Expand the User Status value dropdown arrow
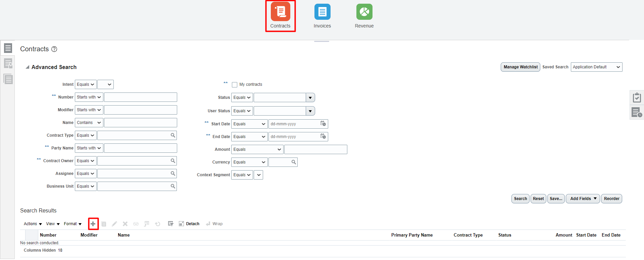The image size is (644, 260). [310, 111]
